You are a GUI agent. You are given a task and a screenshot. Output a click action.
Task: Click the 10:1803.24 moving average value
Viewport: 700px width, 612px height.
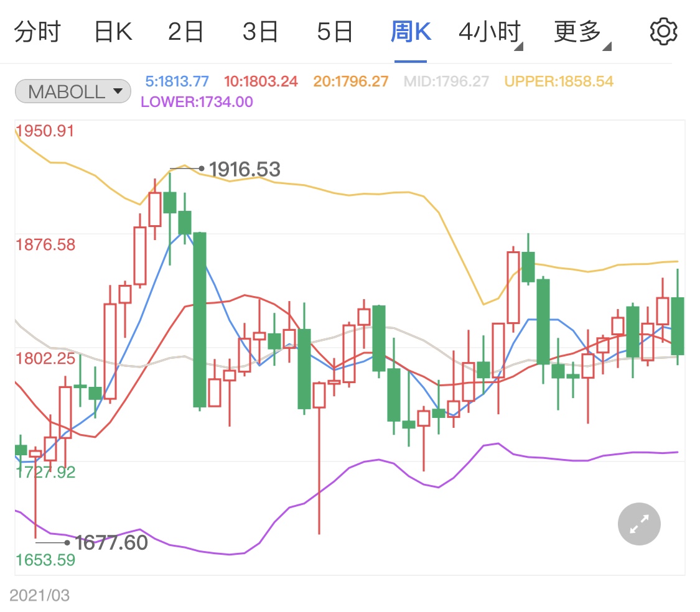pyautogui.click(x=261, y=81)
